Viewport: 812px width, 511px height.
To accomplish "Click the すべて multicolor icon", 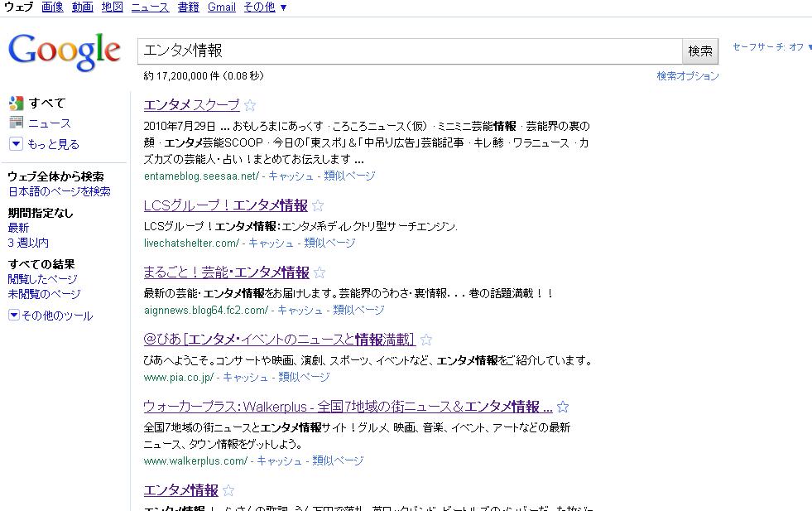I will (16, 104).
